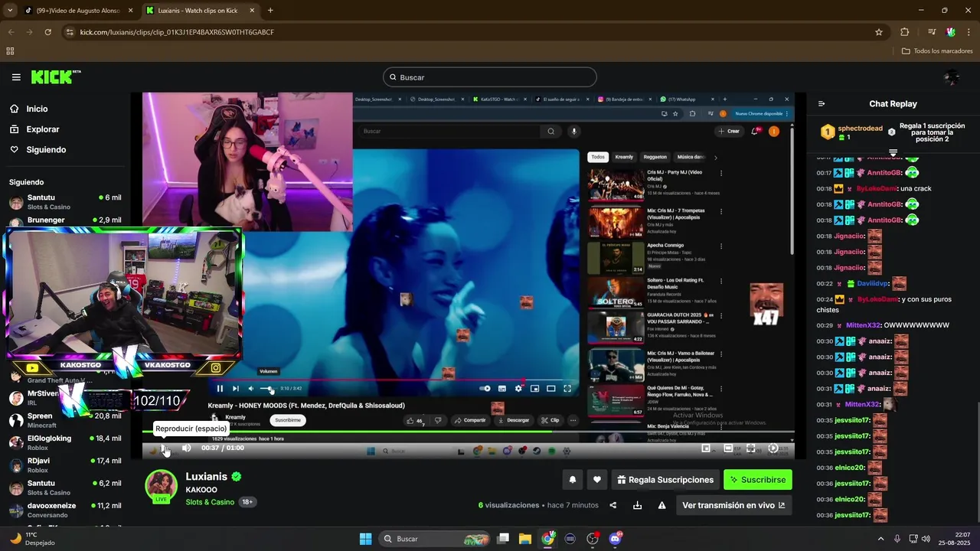This screenshot has height=551, width=980.
Task: Open playback speed settings on clip
Action: [x=773, y=448]
